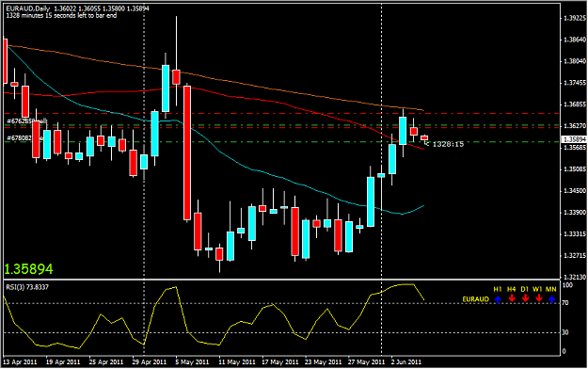Click the RSI(3) 73.8337 indicator label
Viewport: 588px width, 369px height.
click(27, 287)
